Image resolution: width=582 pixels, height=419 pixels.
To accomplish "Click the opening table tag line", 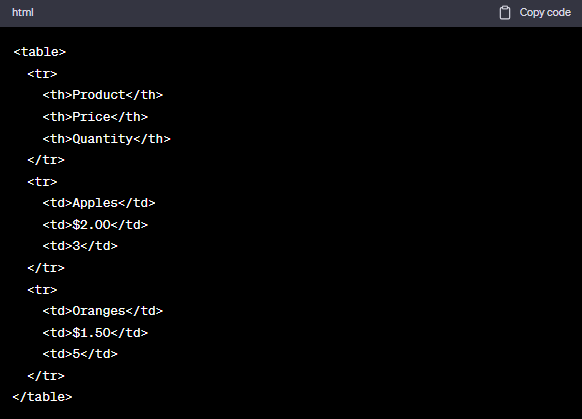I will tap(40, 52).
